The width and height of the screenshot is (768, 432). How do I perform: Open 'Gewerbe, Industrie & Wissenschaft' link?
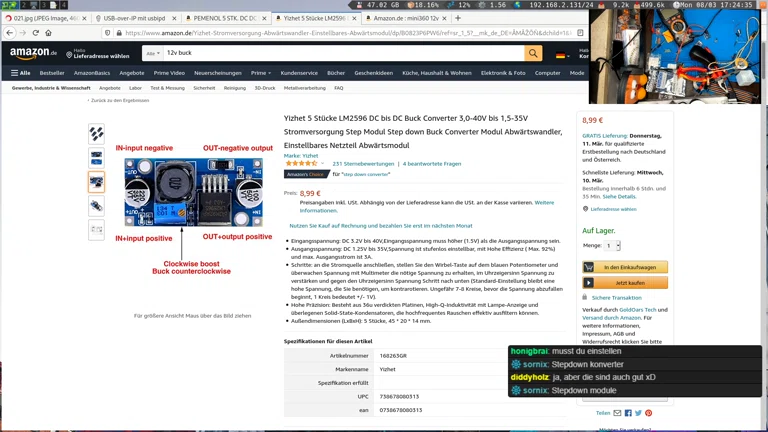(x=51, y=88)
